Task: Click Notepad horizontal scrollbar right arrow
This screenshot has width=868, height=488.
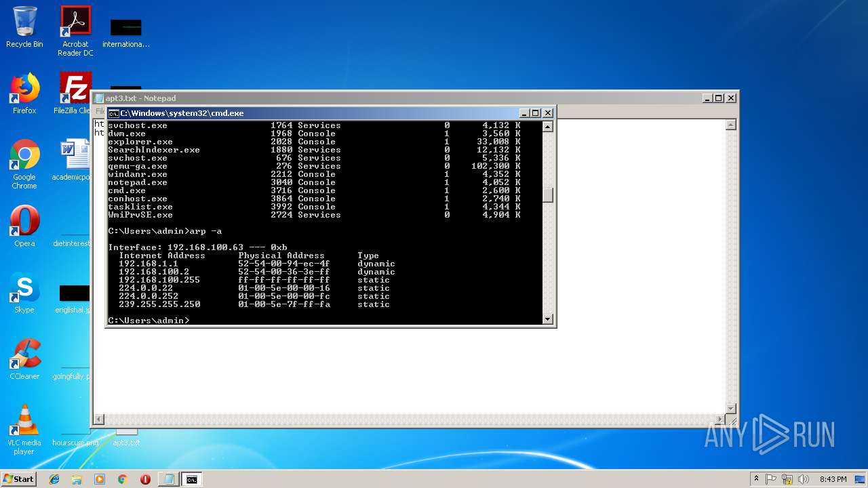Action: (719, 420)
